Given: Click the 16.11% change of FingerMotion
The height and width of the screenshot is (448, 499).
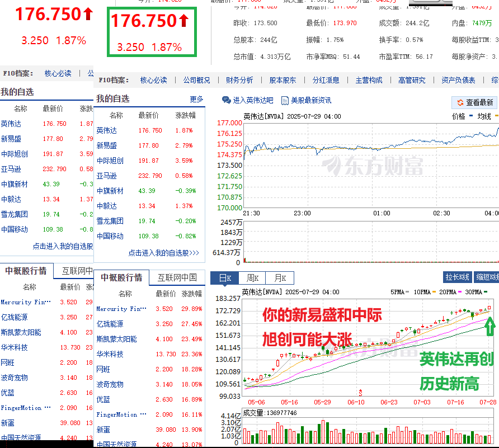Looking at the screenshot, I should click(x=191, y=414).
